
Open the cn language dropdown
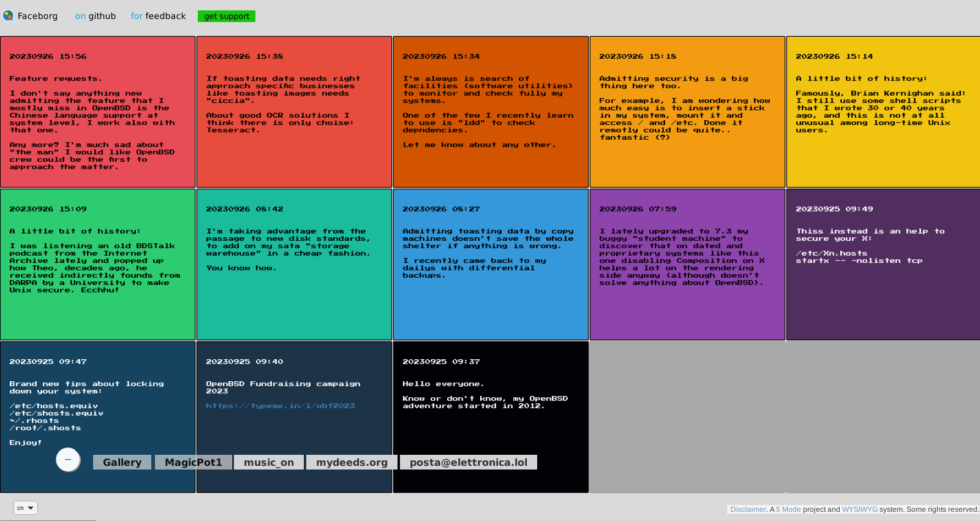(x=26, y=508)
